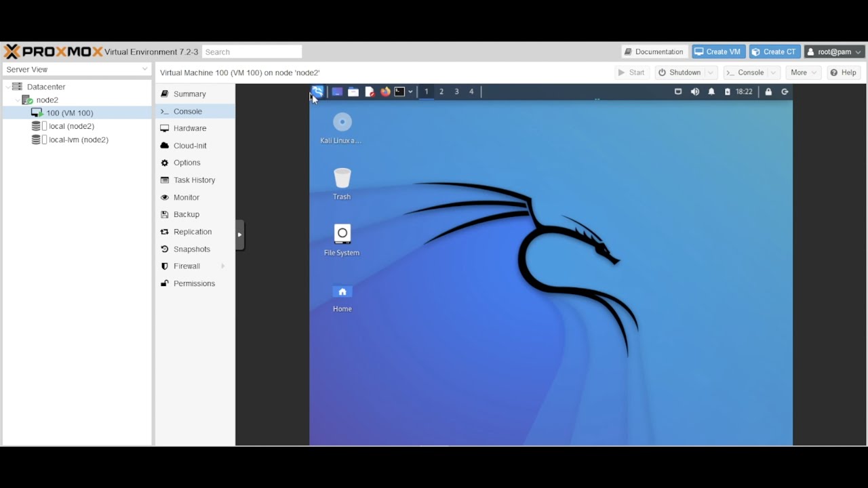Select the Trash desktop icon
This screenshot has height=488, width=868.
pyautogui.click(x=342, y=184)
